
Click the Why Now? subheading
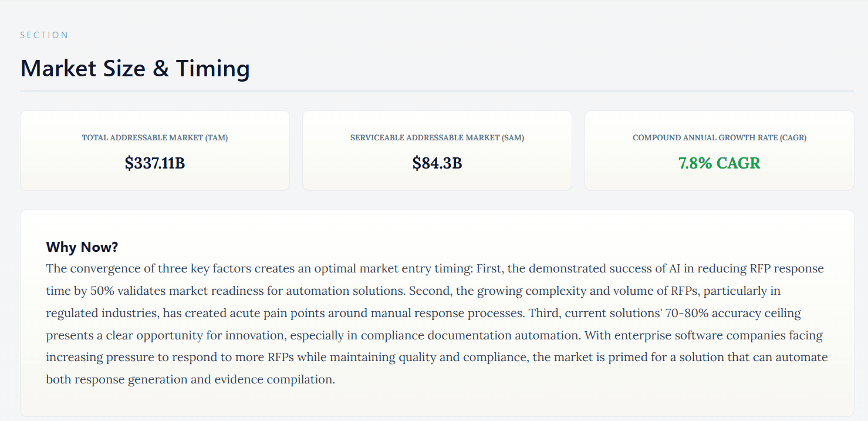click(x=82, y=247)
